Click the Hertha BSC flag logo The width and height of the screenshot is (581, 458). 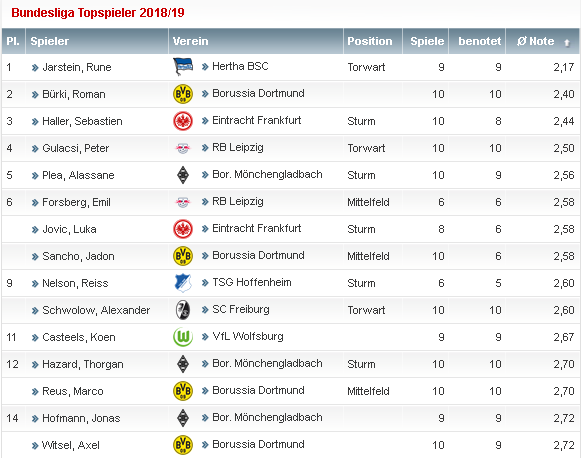click(183, 67)
